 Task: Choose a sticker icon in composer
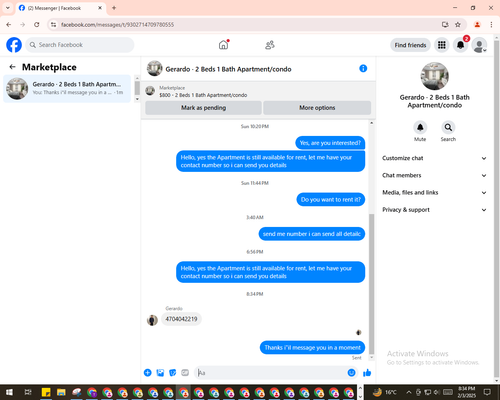point(173,373)
